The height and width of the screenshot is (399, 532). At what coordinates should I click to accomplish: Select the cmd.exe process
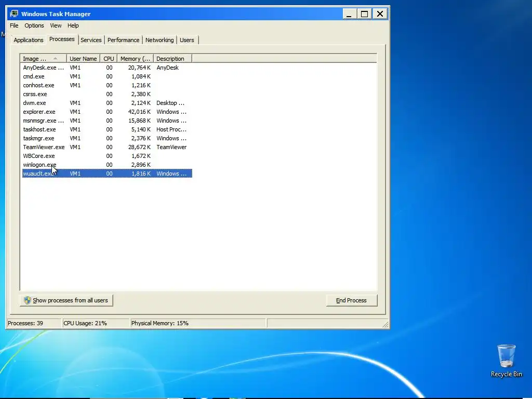[x=107, y=76]
